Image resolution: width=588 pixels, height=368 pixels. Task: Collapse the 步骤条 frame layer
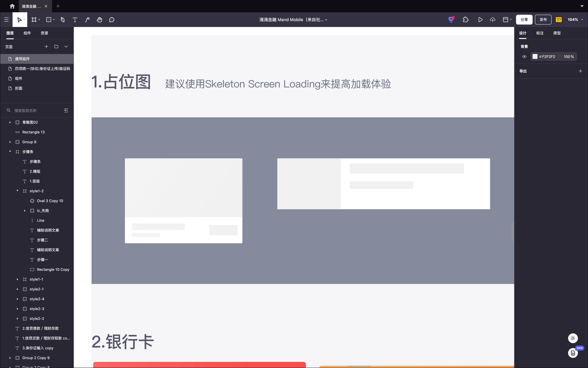click(x=10, y=151)
